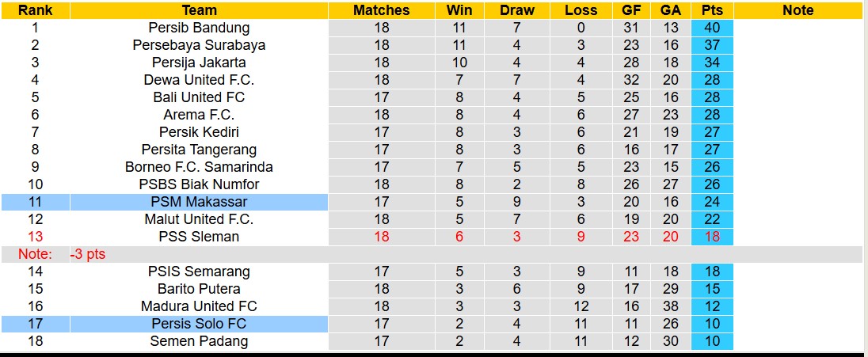Click Persib Bandung's 40 points cell
The image size is (868, 357).
711,28
